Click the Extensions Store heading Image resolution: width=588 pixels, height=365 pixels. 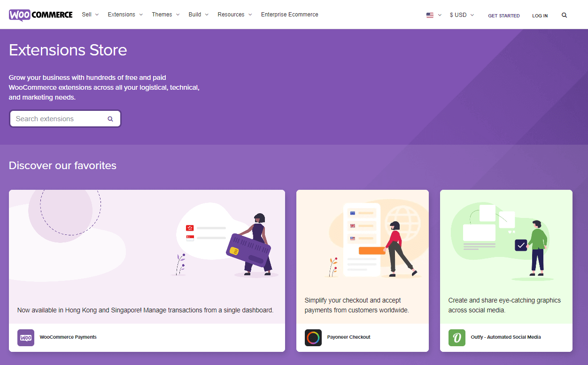68,50
